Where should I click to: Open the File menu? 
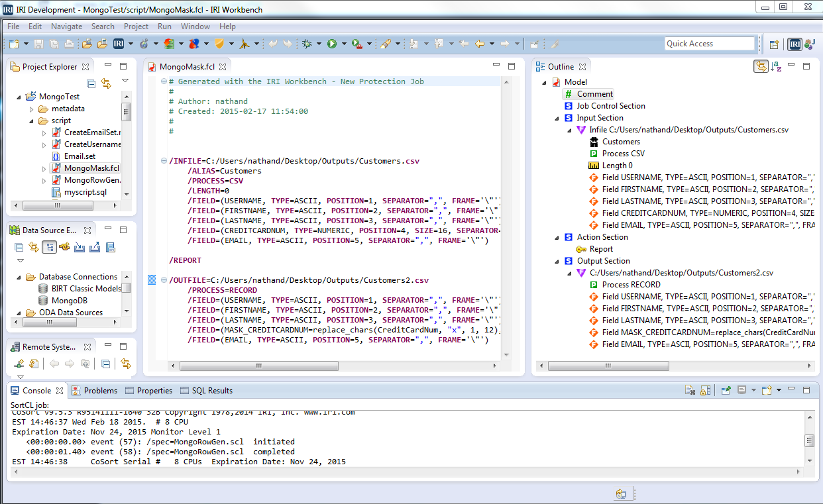click(x=13, y=26)
